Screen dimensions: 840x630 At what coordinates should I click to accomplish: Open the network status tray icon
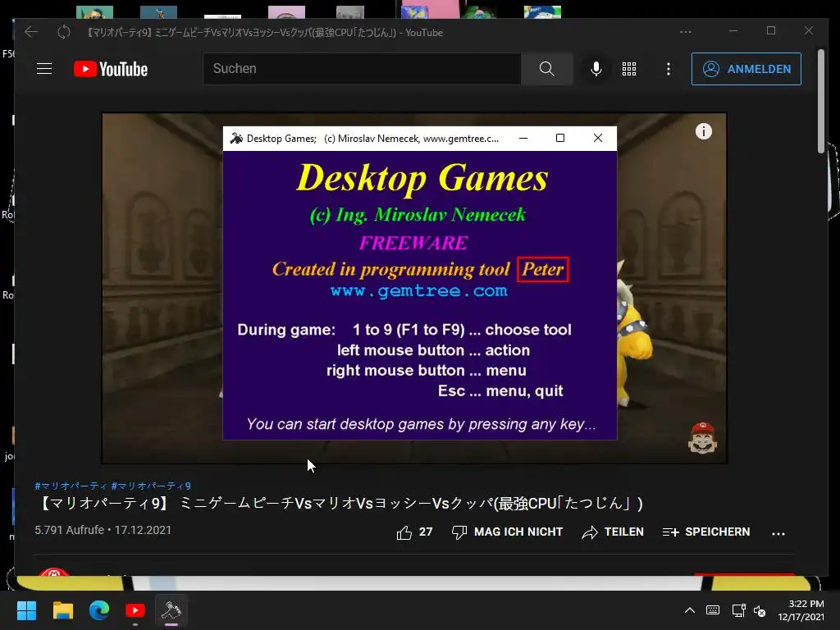click(x=739, y=610)
